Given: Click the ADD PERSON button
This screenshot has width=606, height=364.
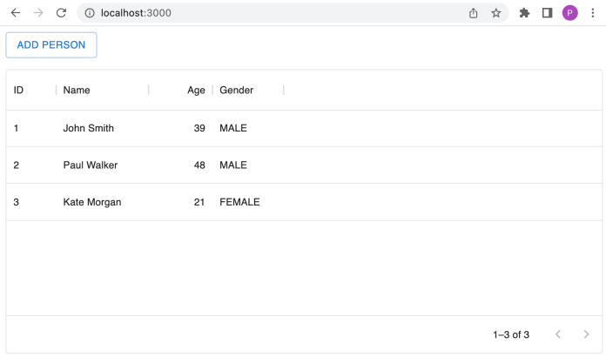Looking at the screenshot, I should [51, 45].
